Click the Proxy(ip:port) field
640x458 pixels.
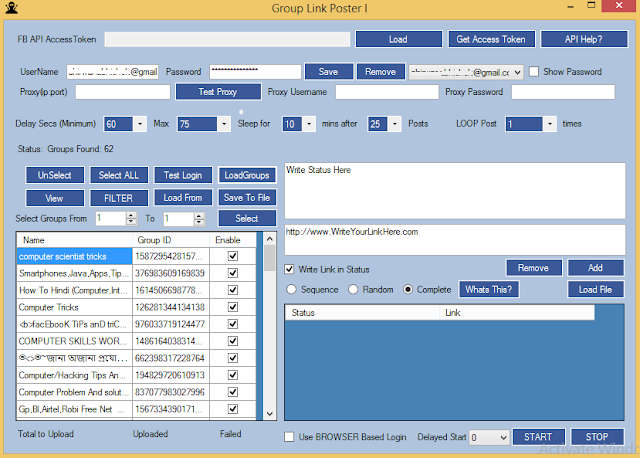click(122, 92)
